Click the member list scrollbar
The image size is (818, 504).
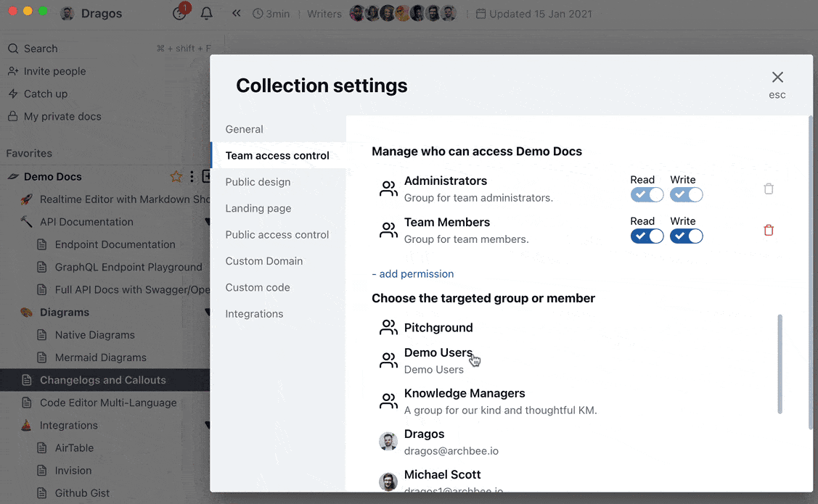pyautogui.click(x=780, y=363)
